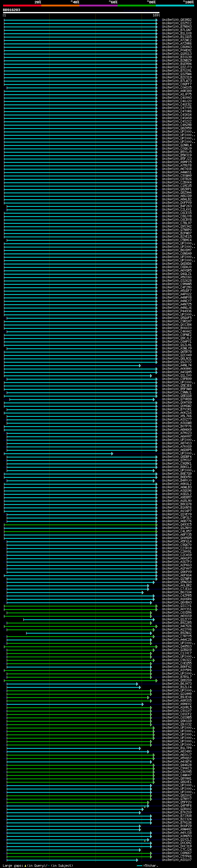Click hit UniRef100_Q8DBF4
Viewport: 197px width, 868px height.
pyautogui.click(x=177, y=457)
